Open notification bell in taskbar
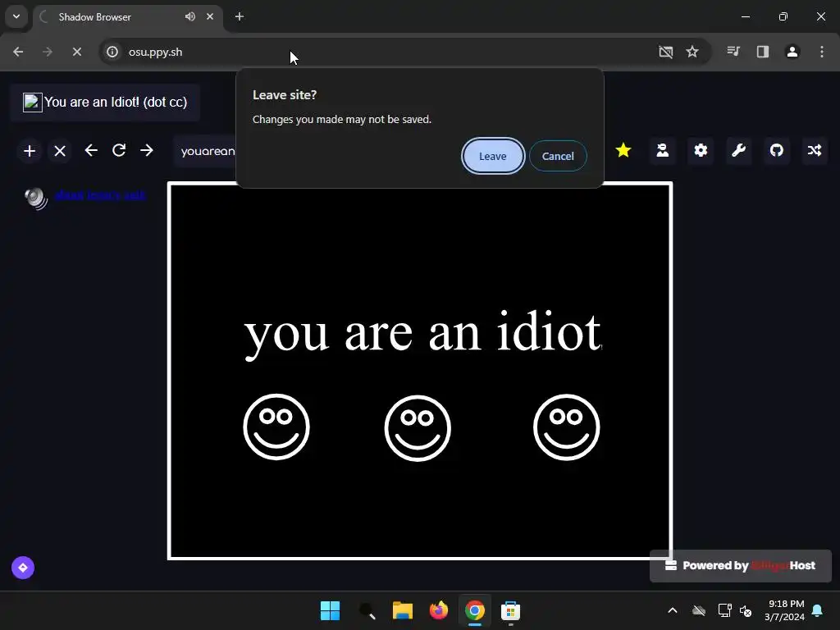The width and height of the screenshot is (840, 630). (818, 610)
